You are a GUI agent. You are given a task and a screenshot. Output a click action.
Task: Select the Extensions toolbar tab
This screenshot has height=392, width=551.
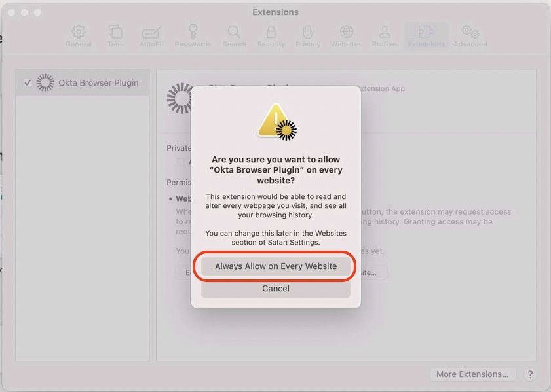point(426,36)
